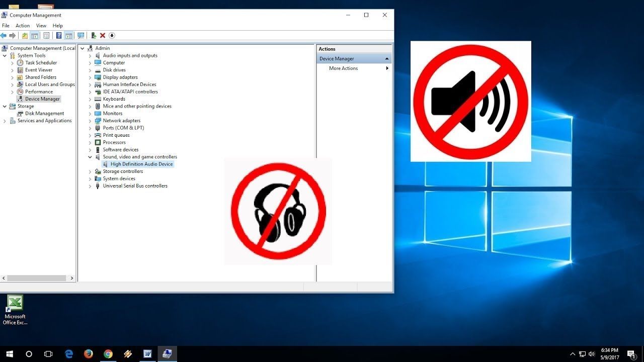The width and height of the screenshot is (644, 362).
Task: Toggle the Show/Hide Console Tree toolbar button
Action: click(35, 36)
